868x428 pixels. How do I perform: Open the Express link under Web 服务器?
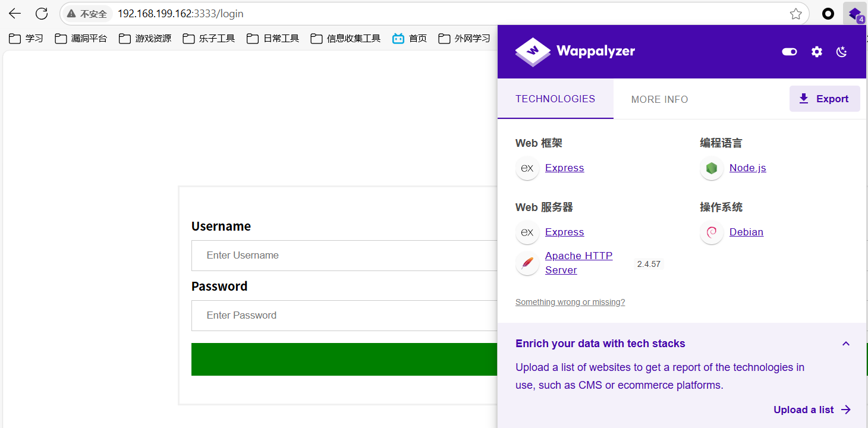coord(565,232)
